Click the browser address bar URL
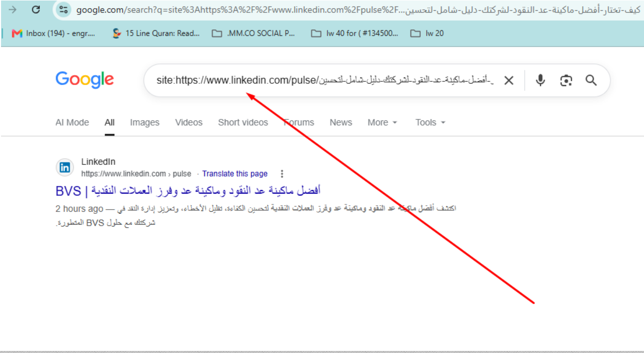The image size is (644, 353). [x=357, y=10]
